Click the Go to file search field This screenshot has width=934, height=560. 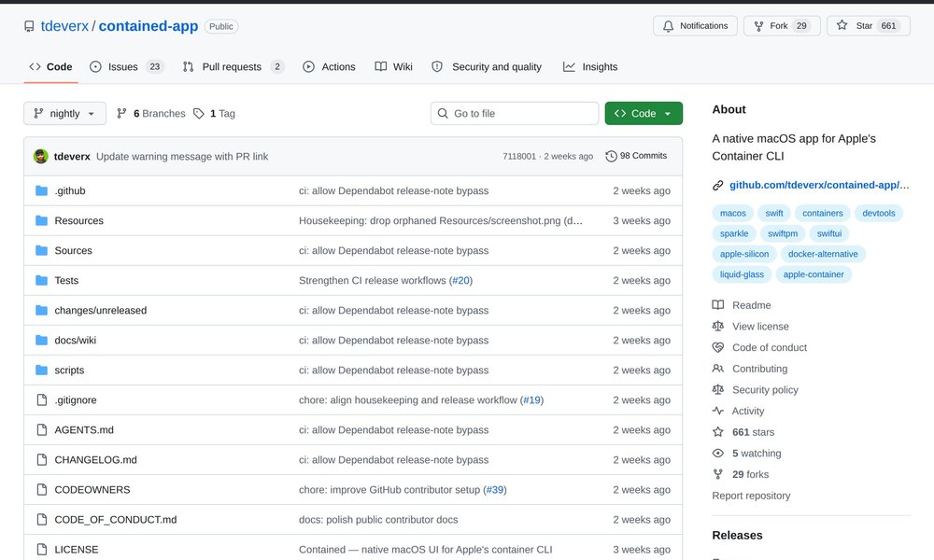(515, 114)
